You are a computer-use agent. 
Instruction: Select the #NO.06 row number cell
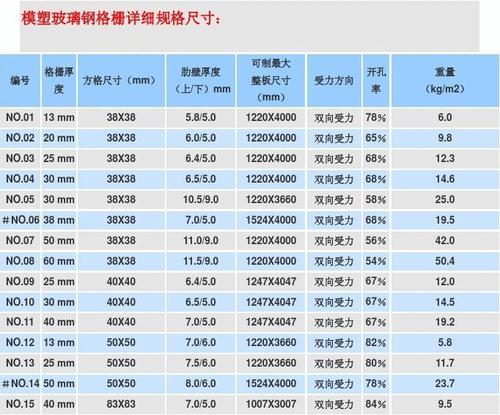coord(20,220)
